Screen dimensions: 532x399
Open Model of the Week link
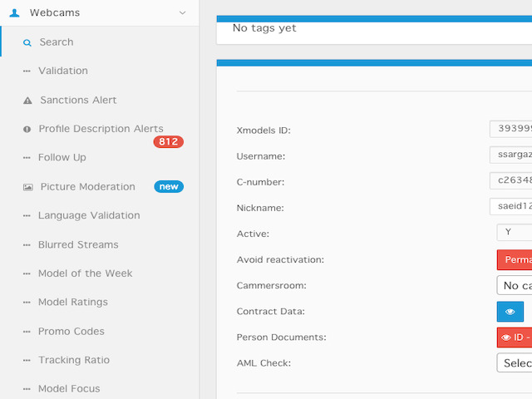[x=85, y=273]
